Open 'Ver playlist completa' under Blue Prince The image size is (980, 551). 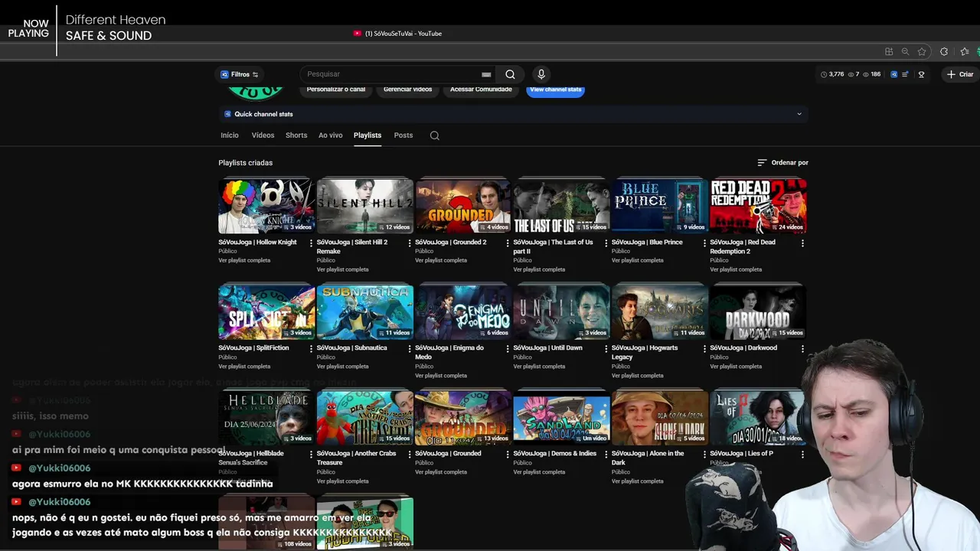(638, 260)
